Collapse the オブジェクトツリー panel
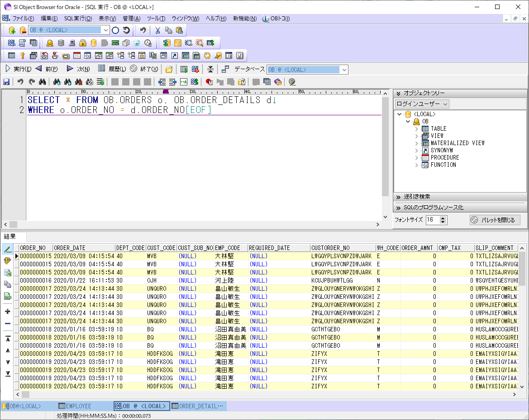 [x=398, y=93]
